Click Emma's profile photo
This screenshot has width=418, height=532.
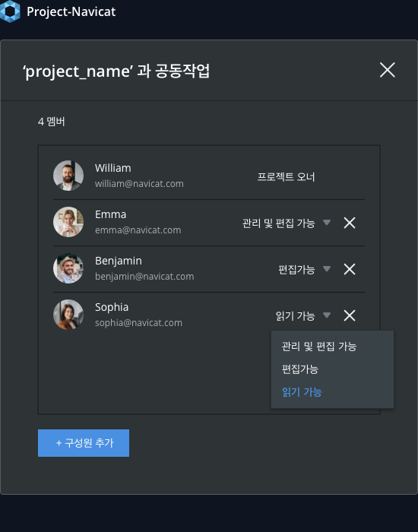pyautogui.click(x=68, y=222)
